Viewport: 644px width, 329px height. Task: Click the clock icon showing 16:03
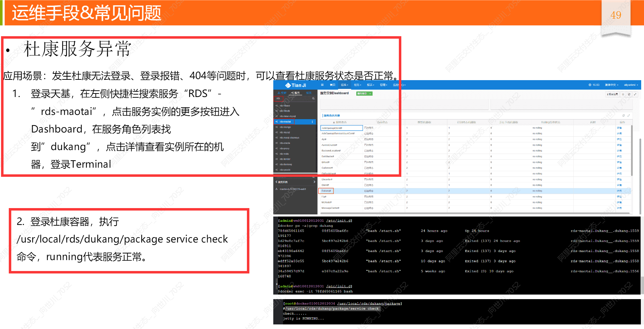(590, 85)
